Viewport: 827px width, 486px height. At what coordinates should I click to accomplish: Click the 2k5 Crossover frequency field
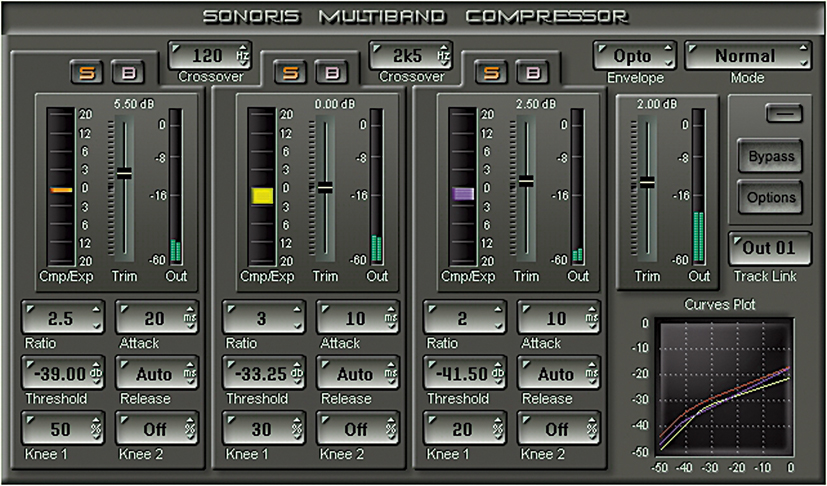(x=411, y=55)
